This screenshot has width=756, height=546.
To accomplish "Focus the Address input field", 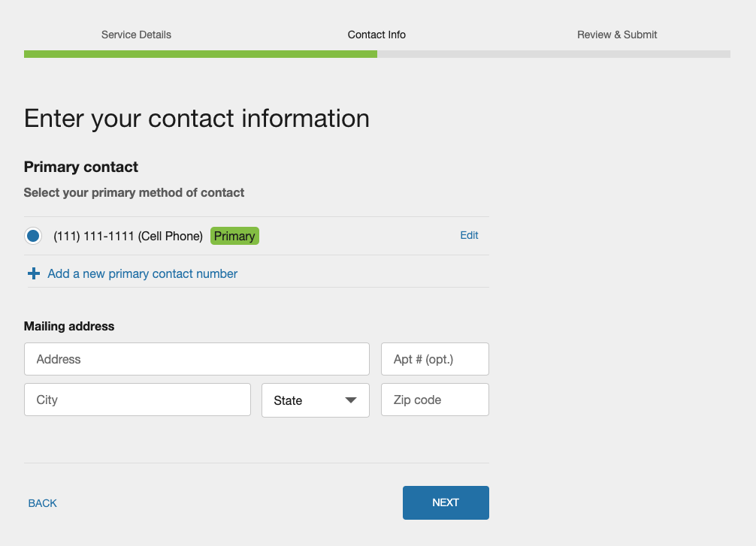I will click(197, 359).
